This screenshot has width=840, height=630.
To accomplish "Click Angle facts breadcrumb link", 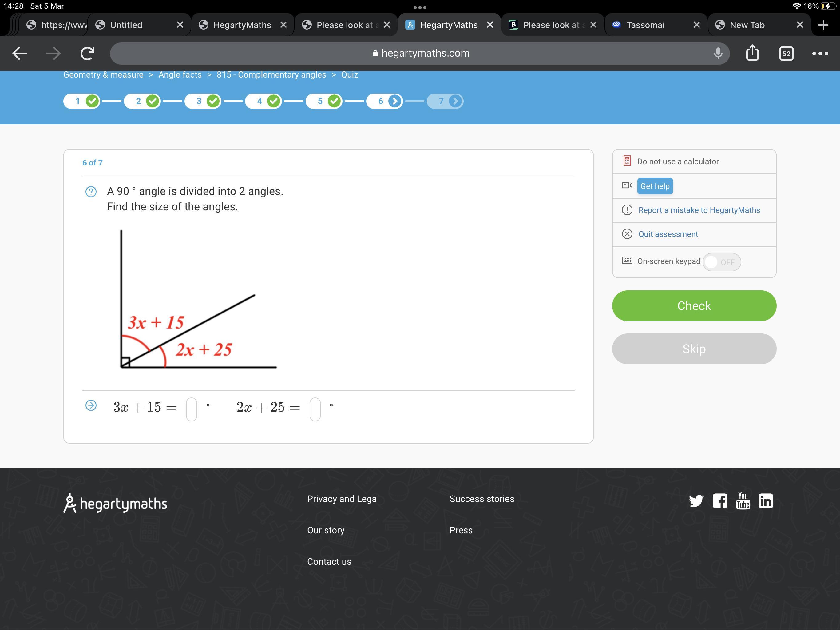I will [180, 75].
